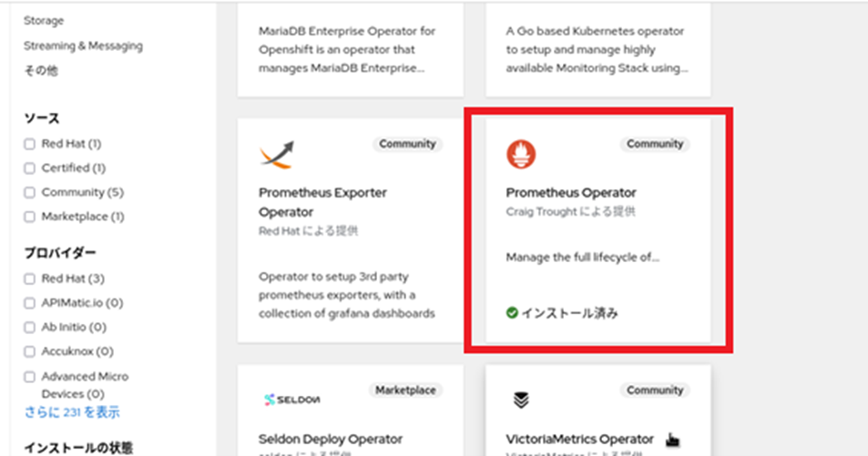This screenshot has height=456, width=868.
Task: Click the VictoriaMetrics Operator logo icon
Action: point(521,400)
